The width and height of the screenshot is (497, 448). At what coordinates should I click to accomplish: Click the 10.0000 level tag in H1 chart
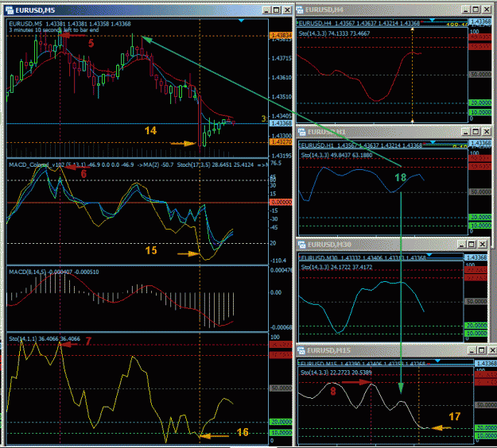[480, 226]
